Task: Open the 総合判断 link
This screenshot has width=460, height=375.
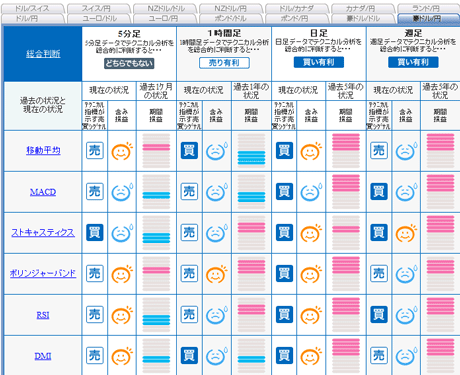Action: click(x=43, y=54)
